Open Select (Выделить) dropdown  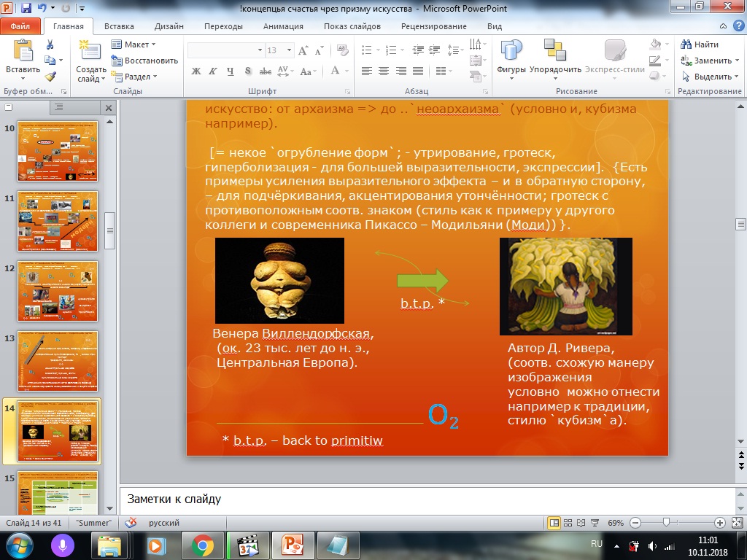tap(710, 76)
